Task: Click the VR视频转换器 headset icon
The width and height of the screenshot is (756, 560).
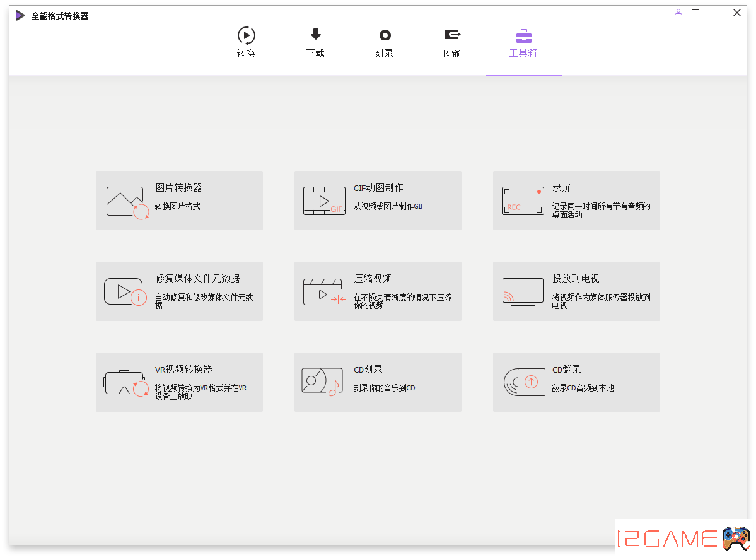Action: click(127, 383)
